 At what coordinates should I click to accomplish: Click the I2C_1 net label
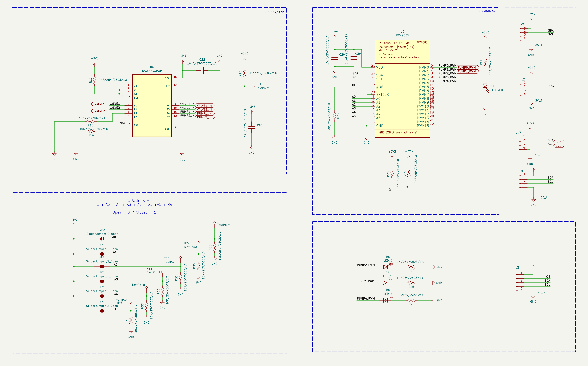coord(538,45)
